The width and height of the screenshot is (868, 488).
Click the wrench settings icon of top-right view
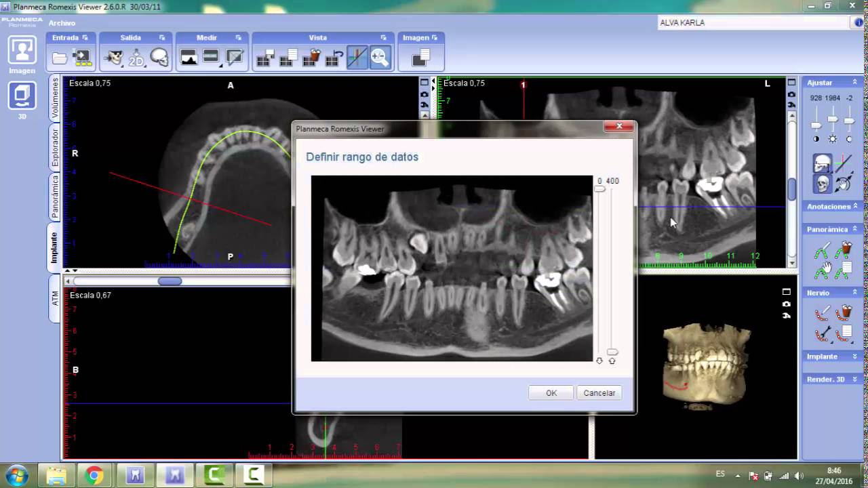[791, 104]
